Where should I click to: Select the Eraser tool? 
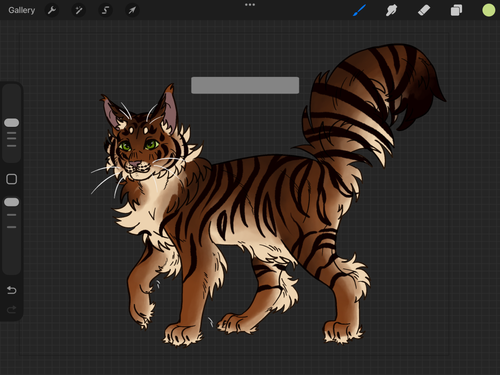tap(424, 10)
